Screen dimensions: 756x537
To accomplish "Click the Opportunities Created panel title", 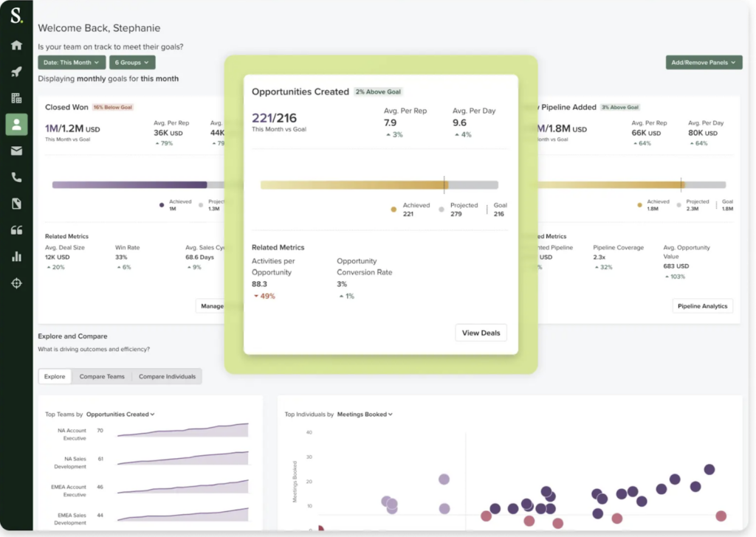I will [300, 91].
